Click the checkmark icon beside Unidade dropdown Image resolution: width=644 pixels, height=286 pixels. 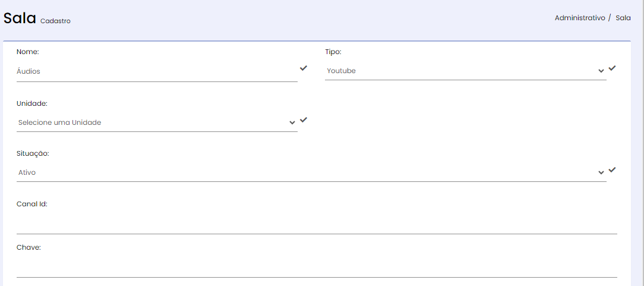click(x=304, y=120)
